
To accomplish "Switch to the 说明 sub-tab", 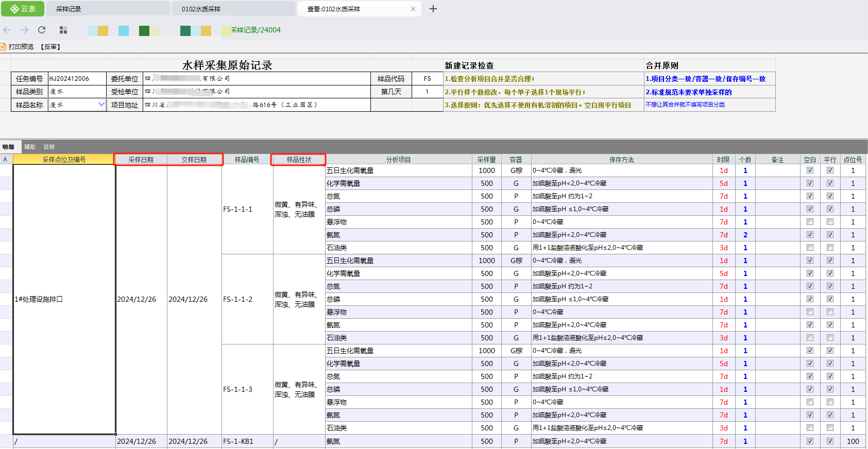I will tap(49, 147).
